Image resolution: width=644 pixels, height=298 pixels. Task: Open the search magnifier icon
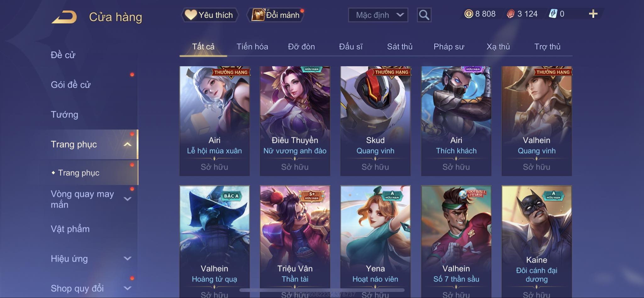[x=424, y=15]
